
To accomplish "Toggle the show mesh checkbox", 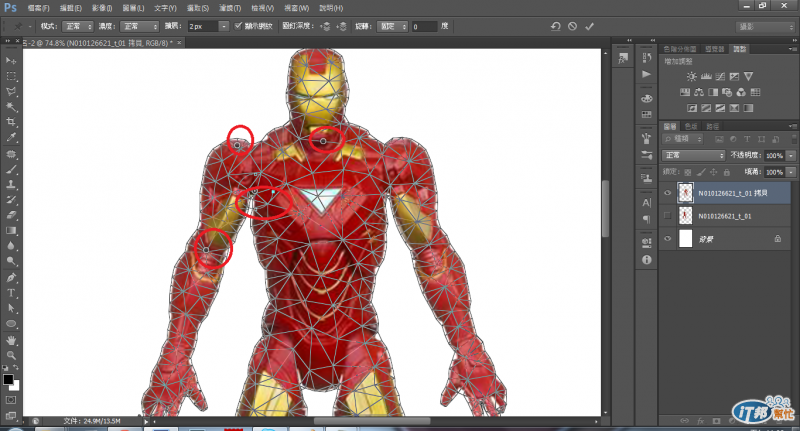I will point(237,26).
